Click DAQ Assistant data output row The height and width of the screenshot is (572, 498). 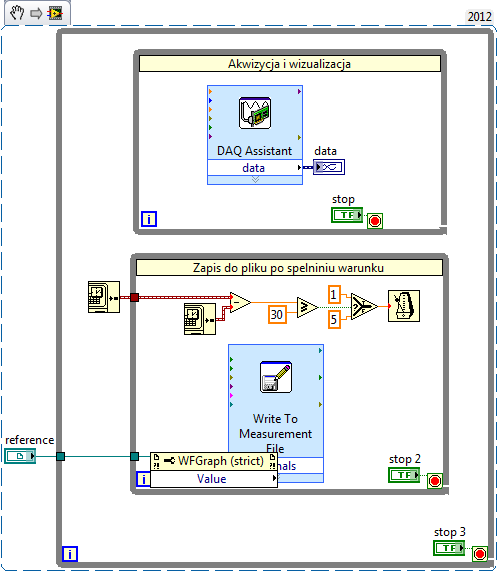255,167
